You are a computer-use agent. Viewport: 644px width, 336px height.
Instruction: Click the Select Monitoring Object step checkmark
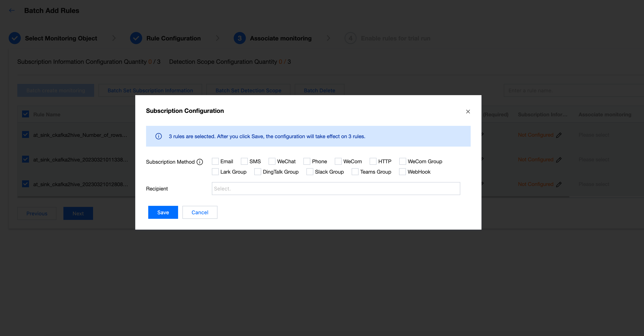click(15, 38)
